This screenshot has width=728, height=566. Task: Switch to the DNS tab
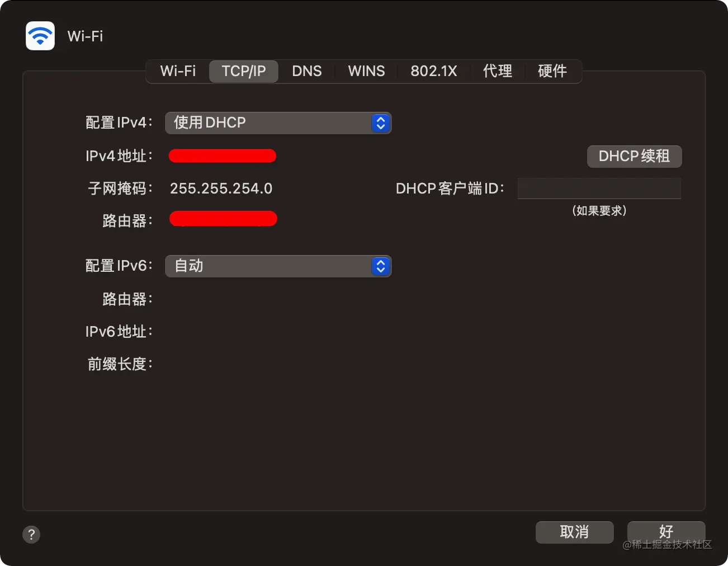[307, 71]
